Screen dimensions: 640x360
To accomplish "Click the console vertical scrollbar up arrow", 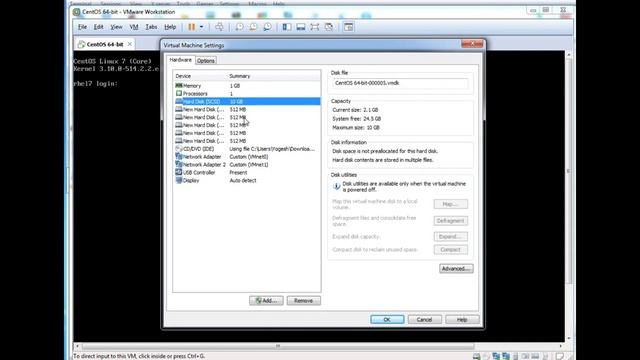I will click(569, 55).
